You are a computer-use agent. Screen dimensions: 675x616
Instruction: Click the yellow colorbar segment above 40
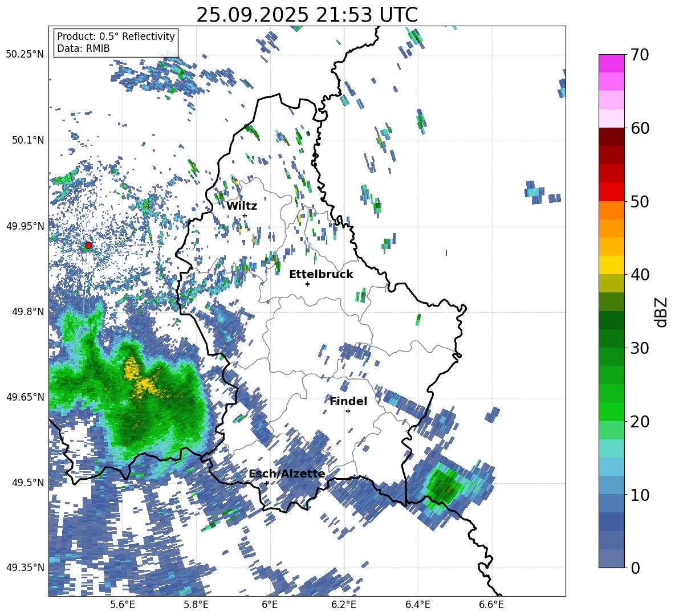[x=611, y=265]
